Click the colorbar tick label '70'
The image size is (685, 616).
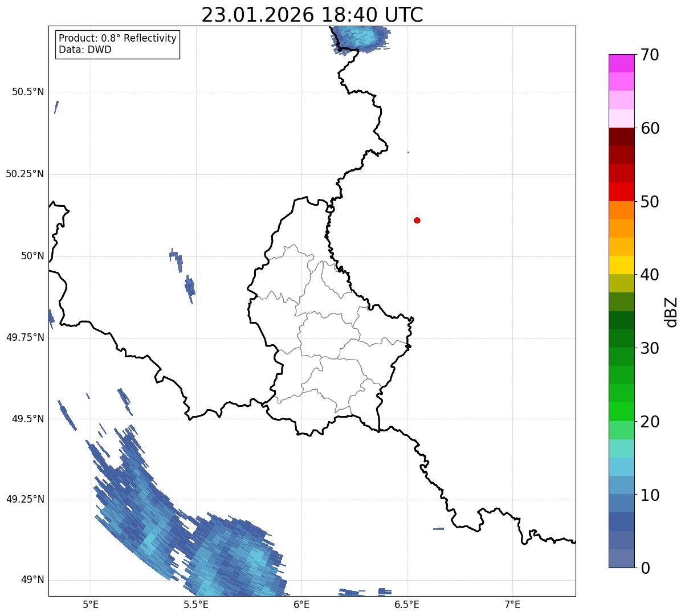coord(650,55)
